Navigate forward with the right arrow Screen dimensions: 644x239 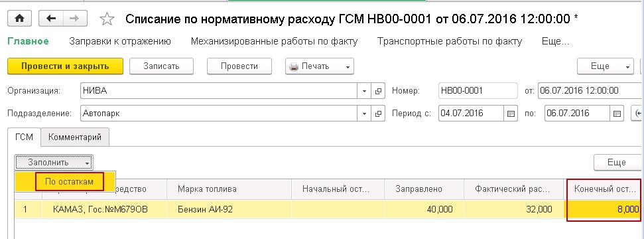coord(75,19)
